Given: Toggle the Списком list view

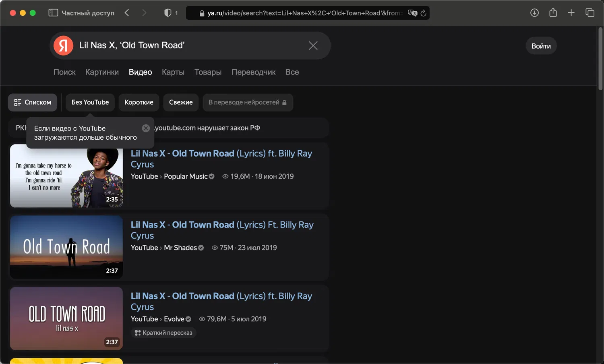Looking at the screenshot, I should coord(33,102).
